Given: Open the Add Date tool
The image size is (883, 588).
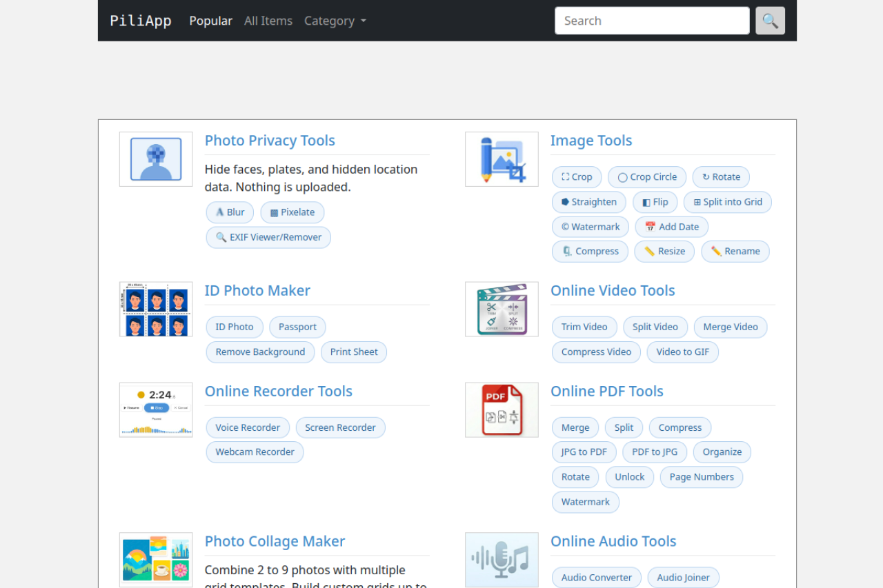Looking at the screenshot, I should point(672,227).
